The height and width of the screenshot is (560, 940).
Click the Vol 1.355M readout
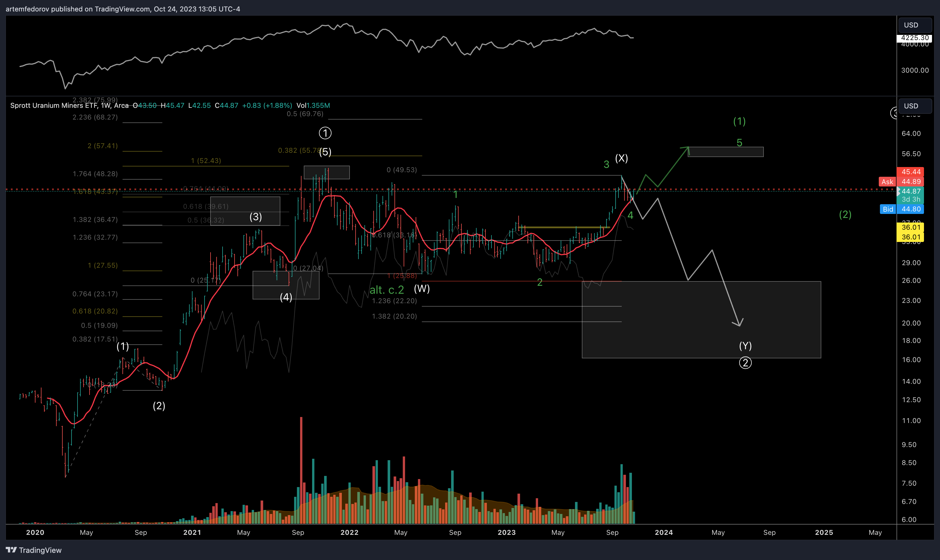coord(313,105)
